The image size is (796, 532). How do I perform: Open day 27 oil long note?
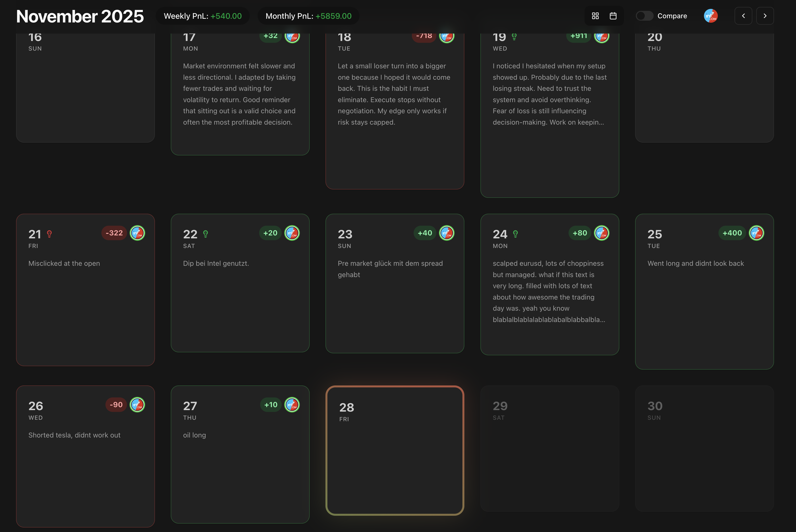[194, 435]
